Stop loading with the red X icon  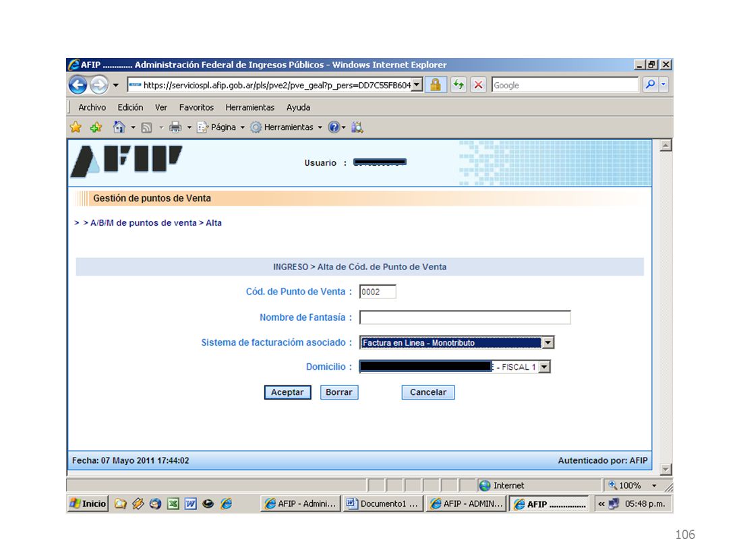point(478,86)
